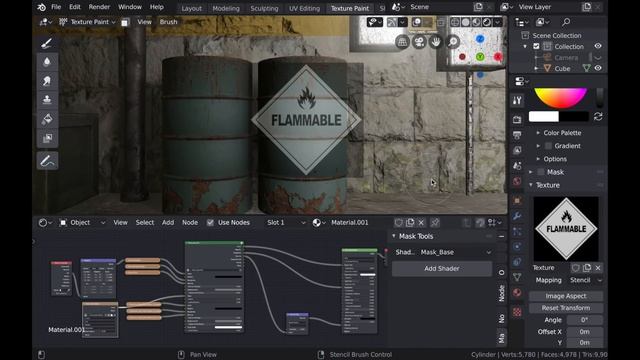Select the Draw brush tool
Image resolution: width=640 pixels, height=360 pixels.
tap(47, 43)
